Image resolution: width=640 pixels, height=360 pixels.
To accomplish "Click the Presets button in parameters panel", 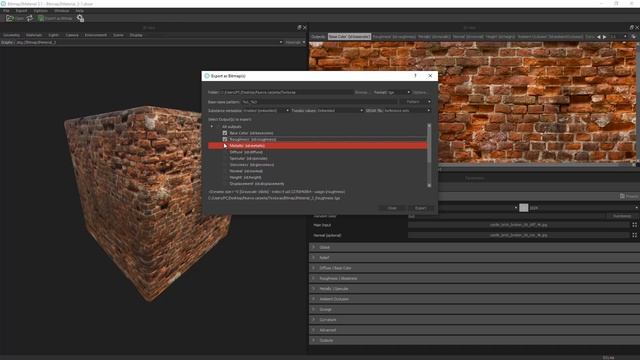I will tap(629, 196).
